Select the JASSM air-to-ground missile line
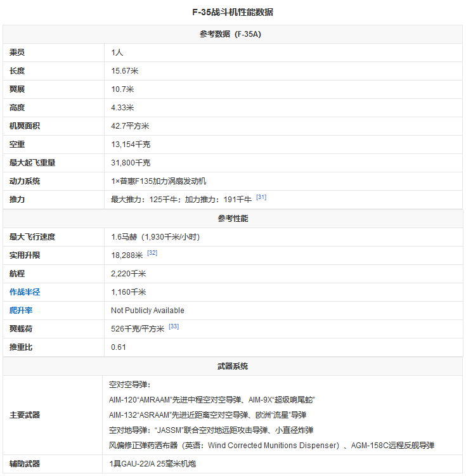466x476 pixels. pyautogui.click(x=211, y=430)
